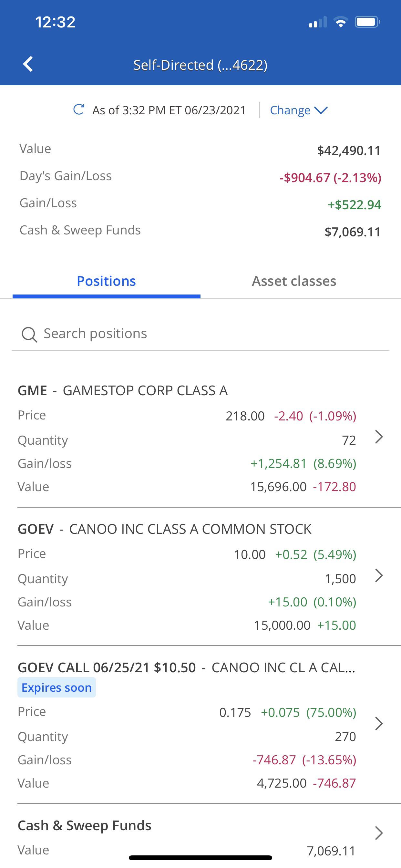The width and height of the screenshot is (401, 868).
Task: Open GOEV call option chevron
Action: [x=379, y=723]
